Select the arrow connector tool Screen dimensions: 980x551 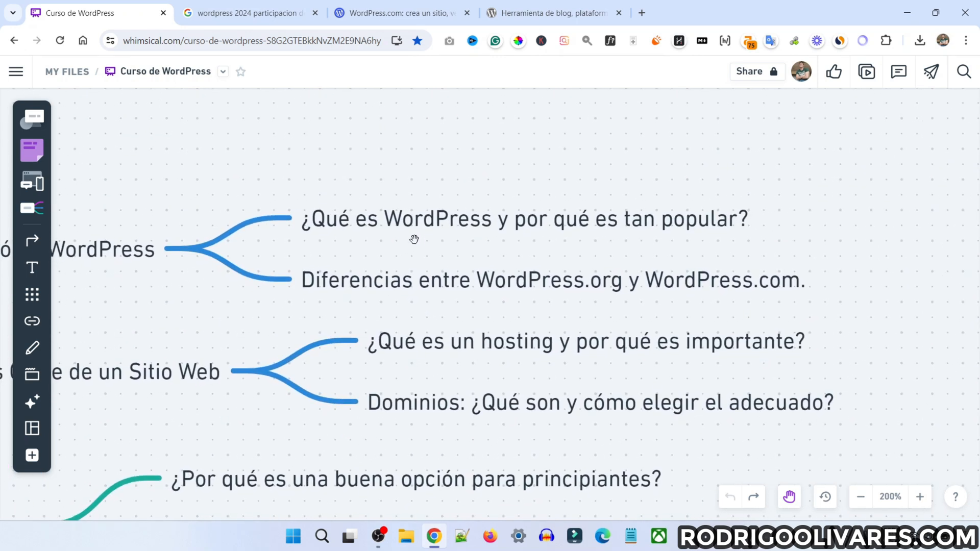pyautogui.click(x=32, y=240)
